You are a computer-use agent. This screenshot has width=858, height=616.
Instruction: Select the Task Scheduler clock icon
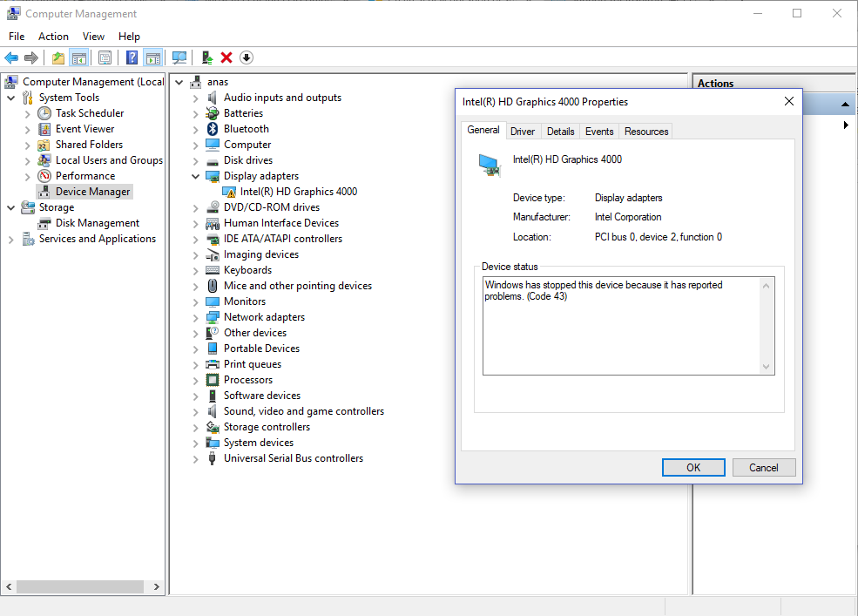(x=44, y=113)
